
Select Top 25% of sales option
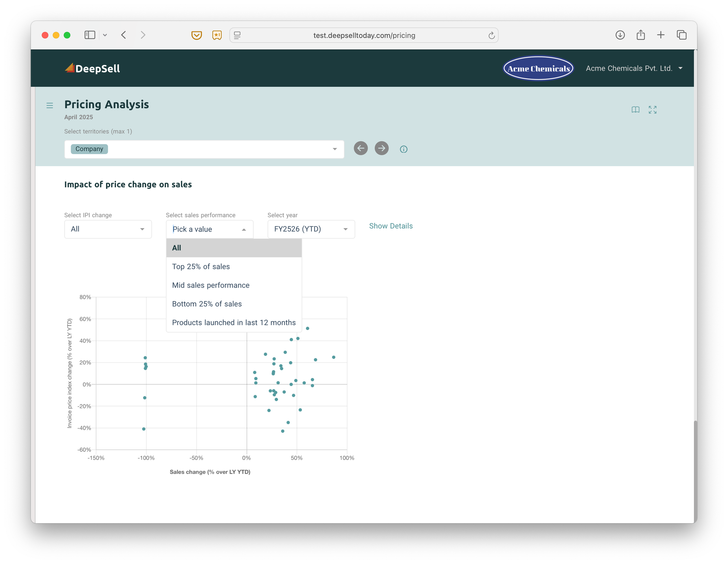pos(201,267)
